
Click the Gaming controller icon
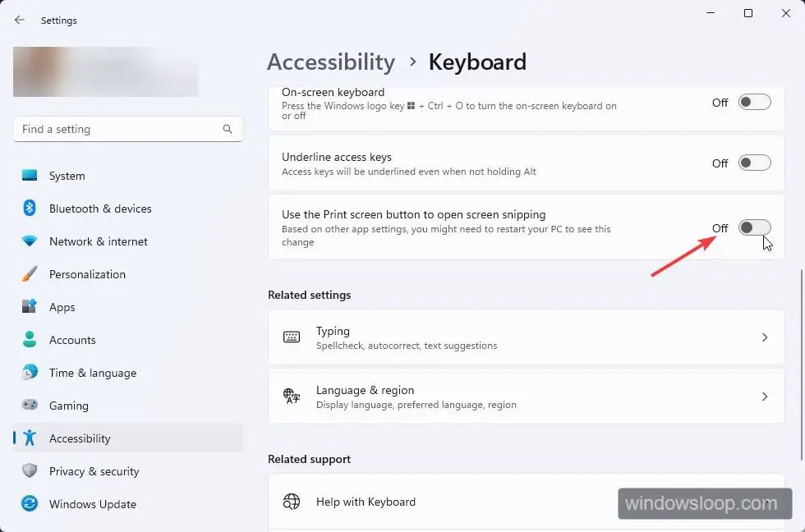[30, 405]
